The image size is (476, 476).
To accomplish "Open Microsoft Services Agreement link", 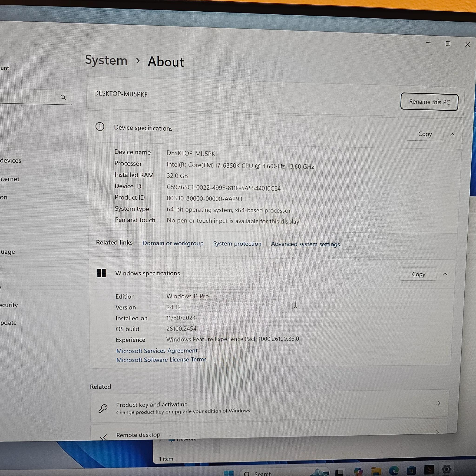I will [x=157, y=350].
